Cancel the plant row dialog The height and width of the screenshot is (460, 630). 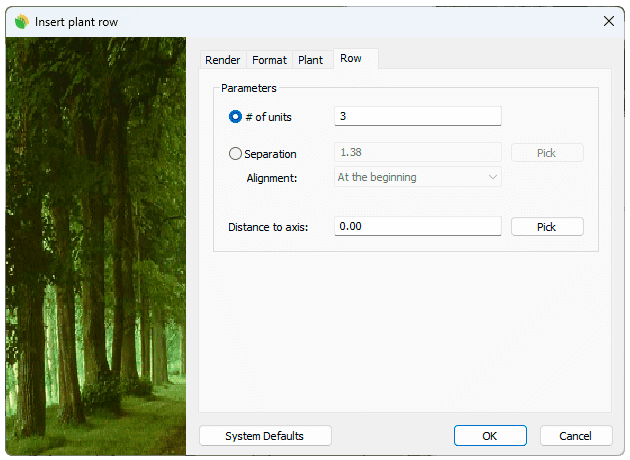click(576, 436)
